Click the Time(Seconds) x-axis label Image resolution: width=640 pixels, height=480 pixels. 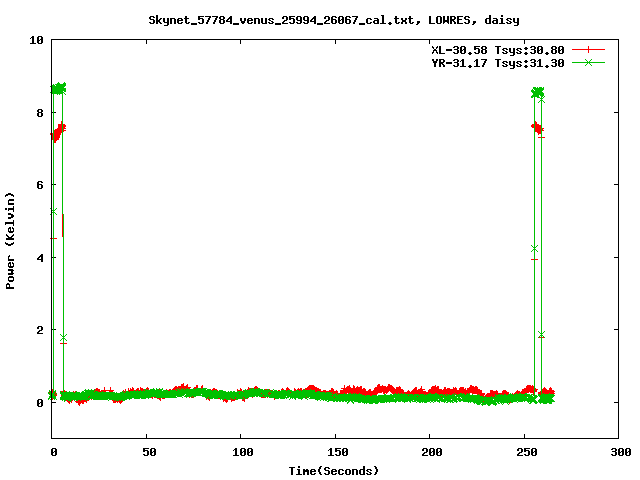point(333,471)
